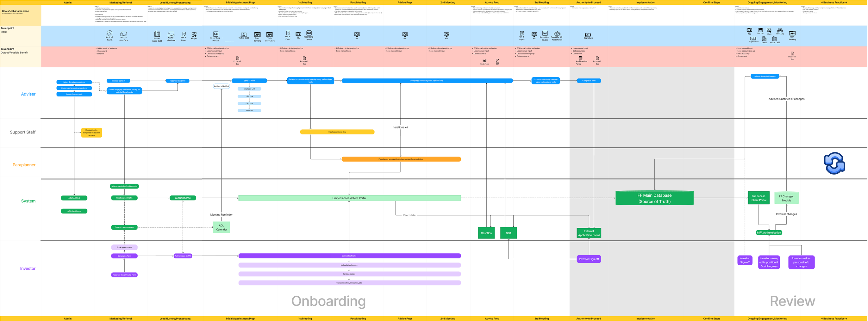Click the large blue sync arrows icon
This screenshot has width=868, height=321.
click(834, 164)
